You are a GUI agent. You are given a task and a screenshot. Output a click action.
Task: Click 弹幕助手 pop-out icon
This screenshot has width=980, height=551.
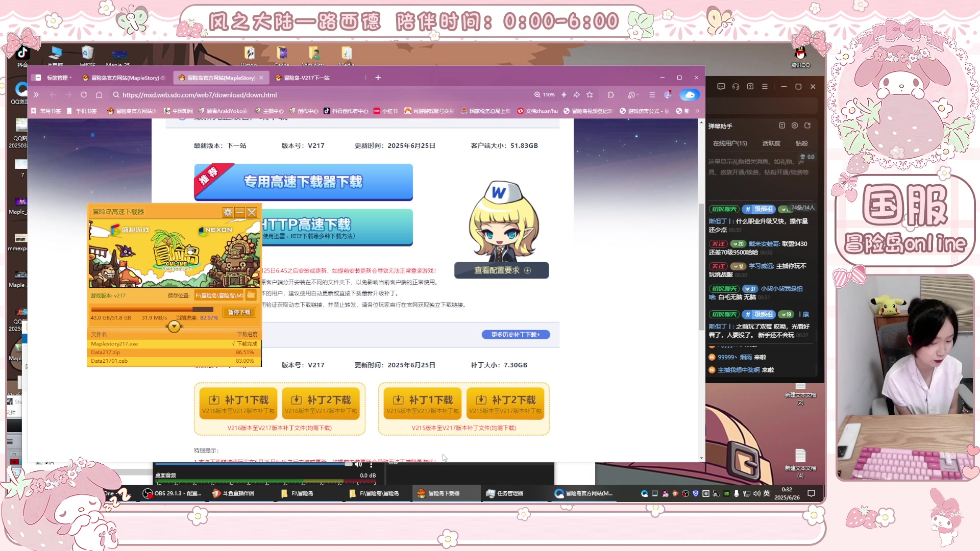point(807,126)
